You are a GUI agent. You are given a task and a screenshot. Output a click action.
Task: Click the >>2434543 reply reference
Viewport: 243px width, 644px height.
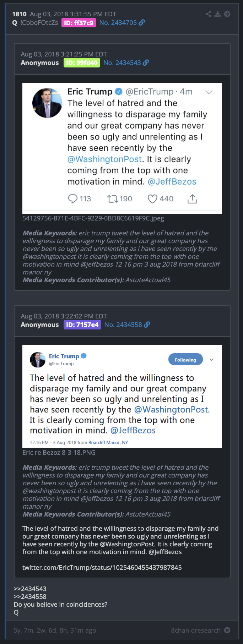(x=30, y=589)
